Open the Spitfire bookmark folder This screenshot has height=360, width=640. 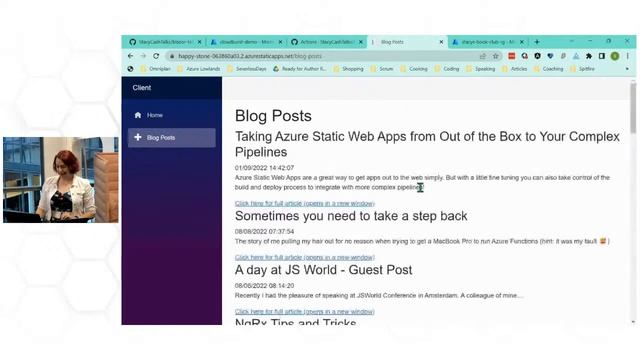coord(582,69)
